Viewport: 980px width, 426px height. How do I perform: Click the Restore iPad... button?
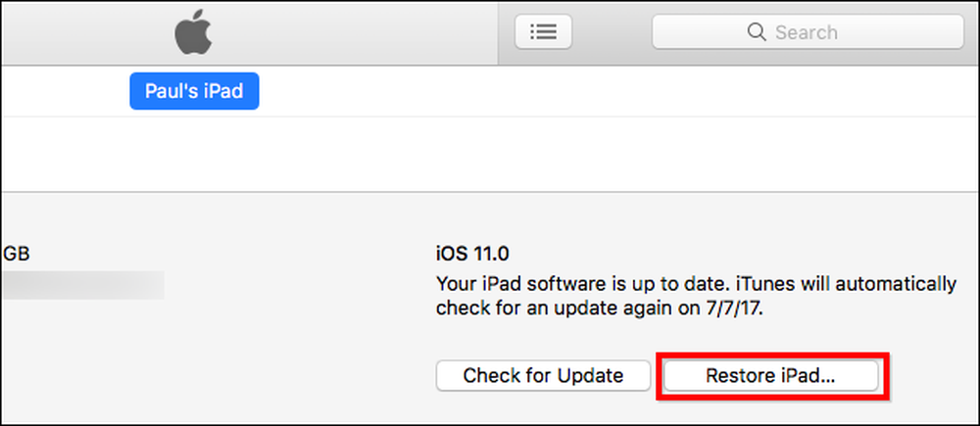(x=770, y=376)
